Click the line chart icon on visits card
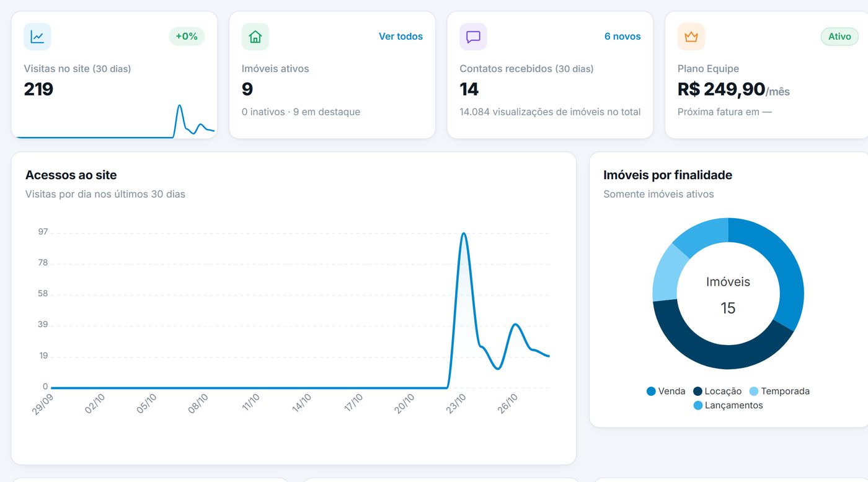 37,37
